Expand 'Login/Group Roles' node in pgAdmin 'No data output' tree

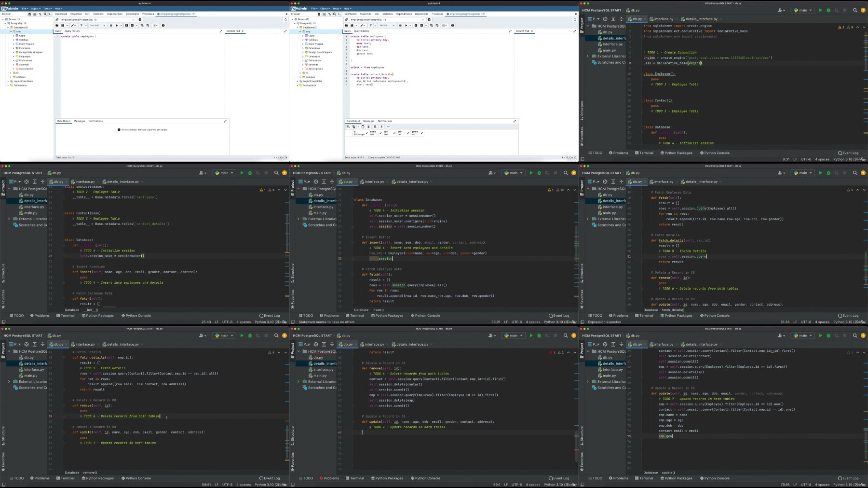pyautogui.click(x=8, y=81)
